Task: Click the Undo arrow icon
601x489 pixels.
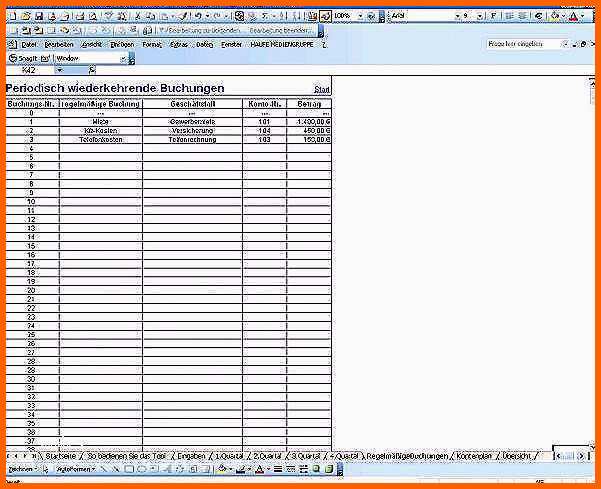Action: pyautogui.click(x=198, y=16)
